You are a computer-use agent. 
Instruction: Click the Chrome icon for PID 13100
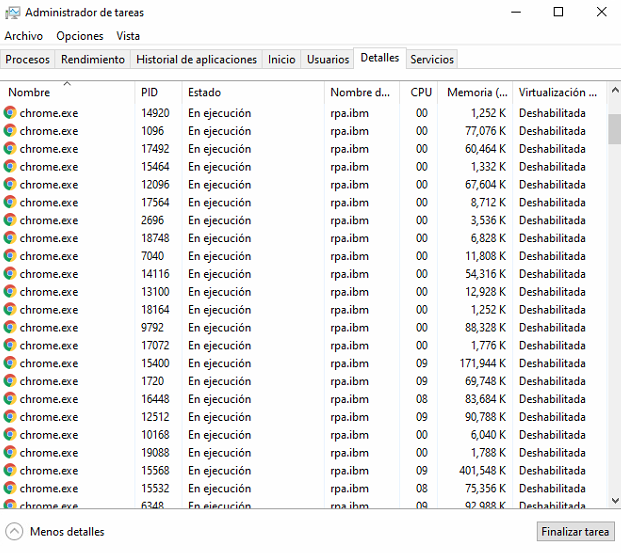[10, 292]
